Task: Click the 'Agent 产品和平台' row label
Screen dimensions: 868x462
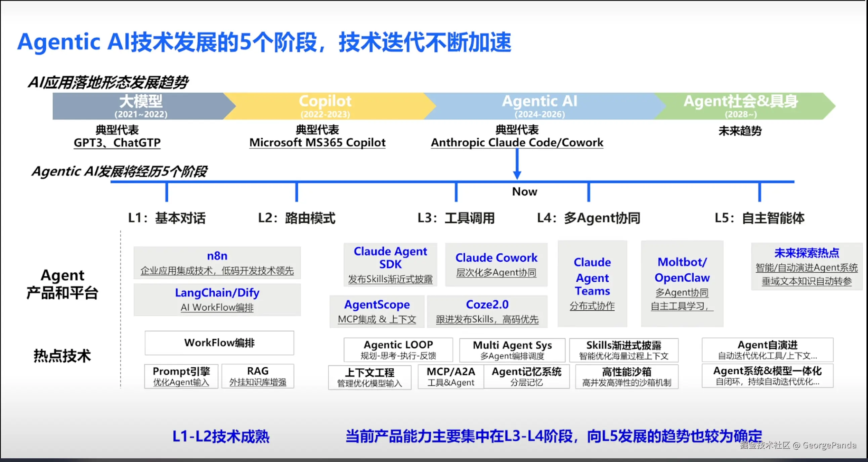Action: coord(62,284)
